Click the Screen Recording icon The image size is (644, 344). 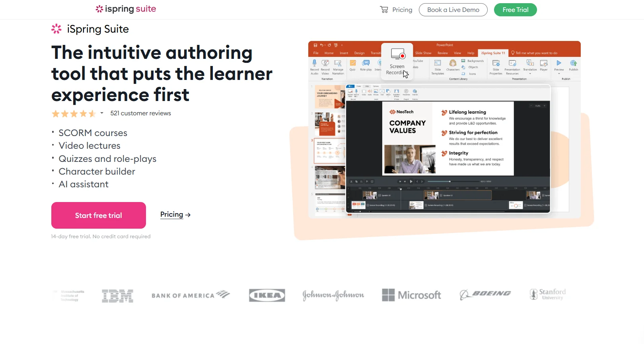coord(397,54)
